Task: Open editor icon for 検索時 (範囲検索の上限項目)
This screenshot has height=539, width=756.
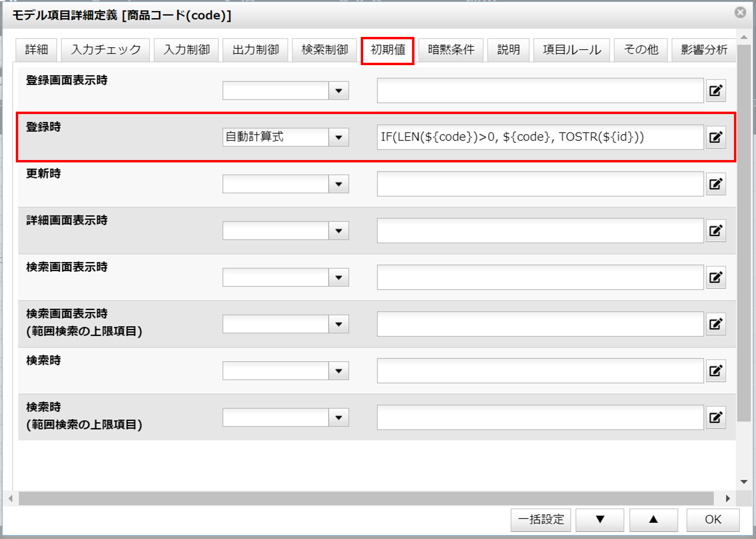Action: pyautogui.click(x=716, y=418)
